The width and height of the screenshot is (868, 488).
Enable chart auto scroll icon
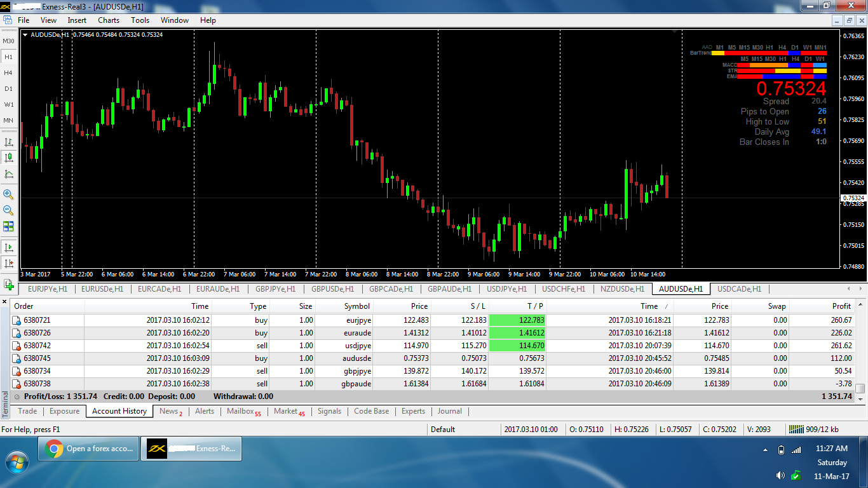coord(8,247)
